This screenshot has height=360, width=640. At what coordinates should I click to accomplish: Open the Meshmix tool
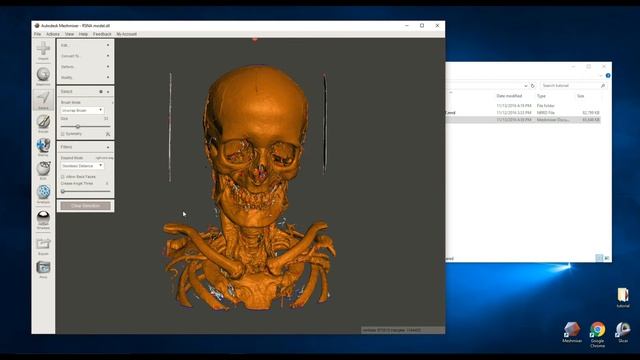click(43, 76)
